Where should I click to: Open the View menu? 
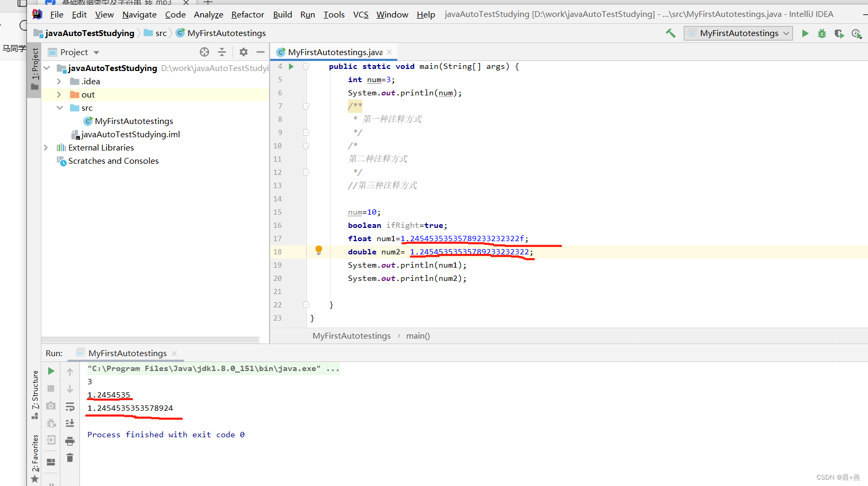point(104,15)
